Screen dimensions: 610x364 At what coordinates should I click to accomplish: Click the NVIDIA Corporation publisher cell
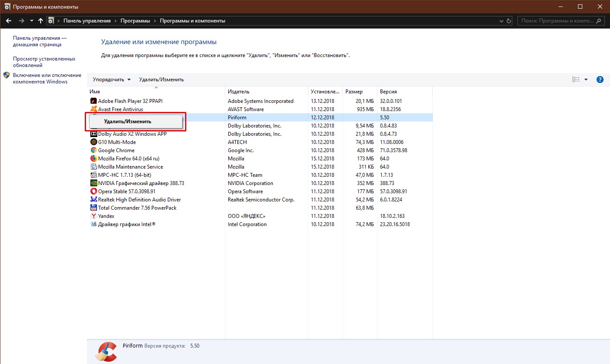(250, 183)
